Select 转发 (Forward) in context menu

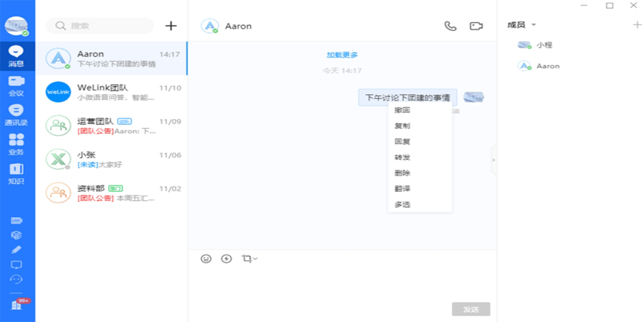pos(402,157)
